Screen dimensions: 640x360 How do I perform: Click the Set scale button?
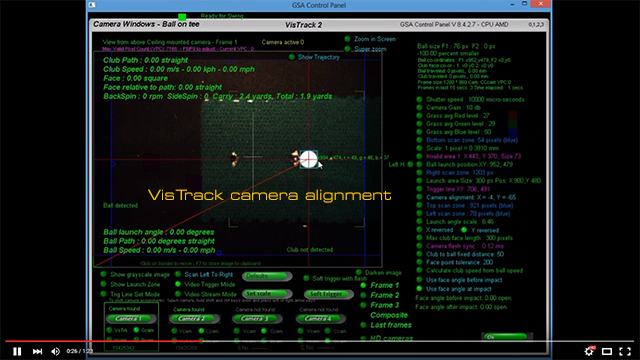(267, 294)
